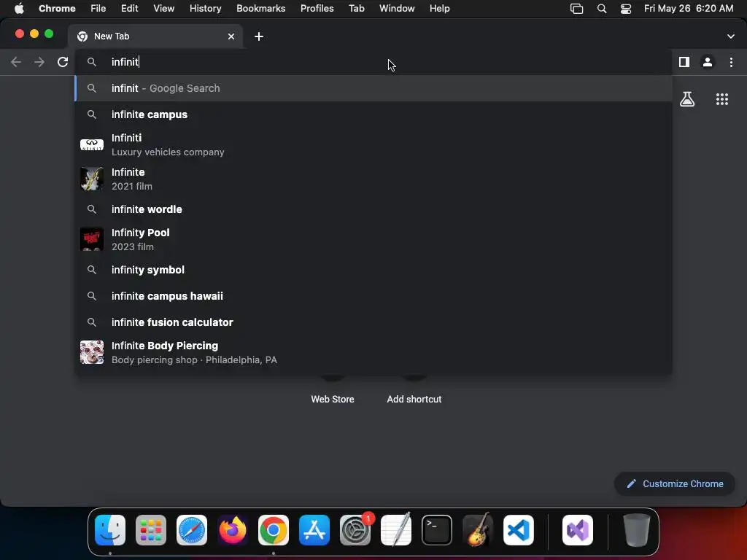The height and width of the screenshot is (560, 747).
Task: Open the Edit menu
Action: tap(130, 9)
